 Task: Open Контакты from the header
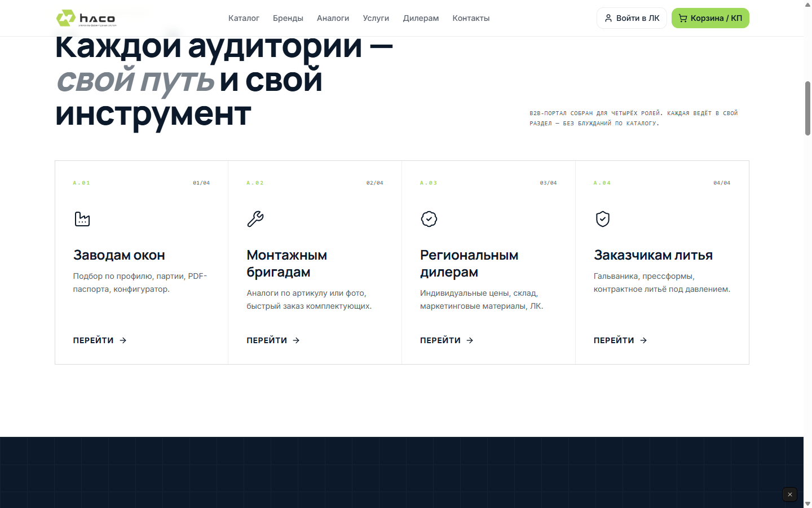471,18
